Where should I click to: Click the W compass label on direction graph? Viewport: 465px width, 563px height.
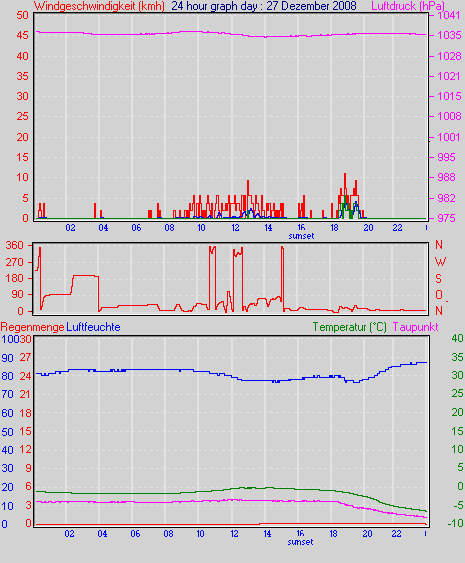tap(440, 262)
